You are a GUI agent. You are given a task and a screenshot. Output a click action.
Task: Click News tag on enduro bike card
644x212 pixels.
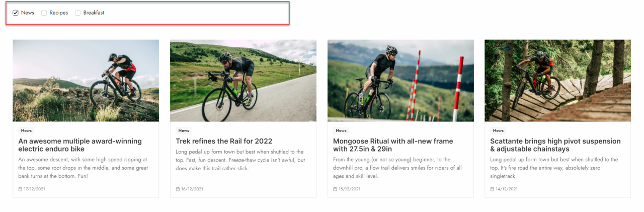pyautogui.click(x=26, y=130)
